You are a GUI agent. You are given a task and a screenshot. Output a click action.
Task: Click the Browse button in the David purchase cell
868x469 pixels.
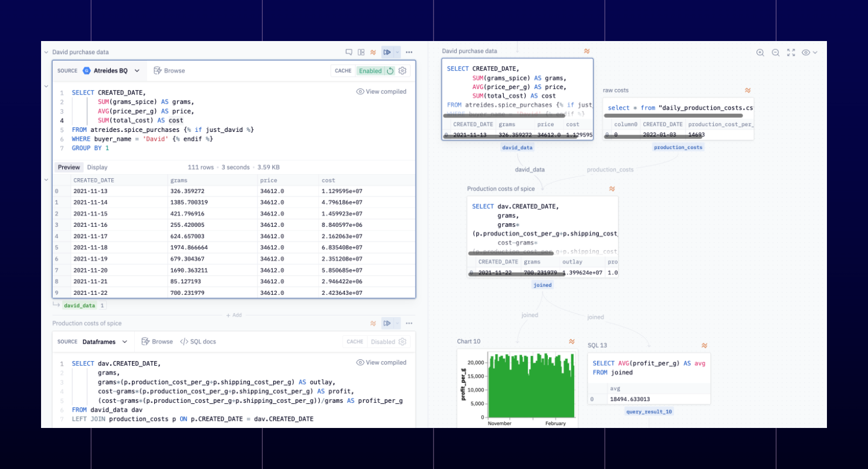pos(169,70)
